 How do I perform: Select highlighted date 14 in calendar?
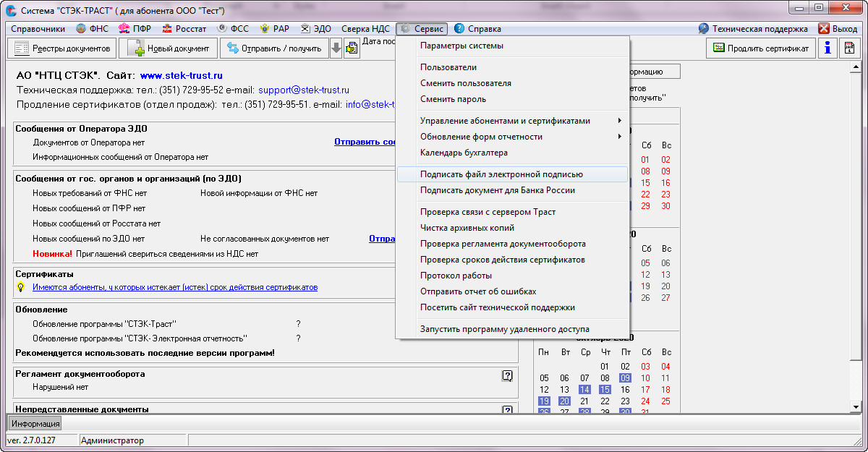584,390
